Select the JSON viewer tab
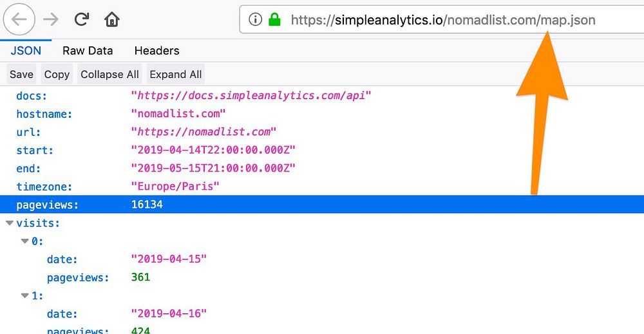Viewport: 644px width, 334px height. pyautogui.click(x=26, y=51)
